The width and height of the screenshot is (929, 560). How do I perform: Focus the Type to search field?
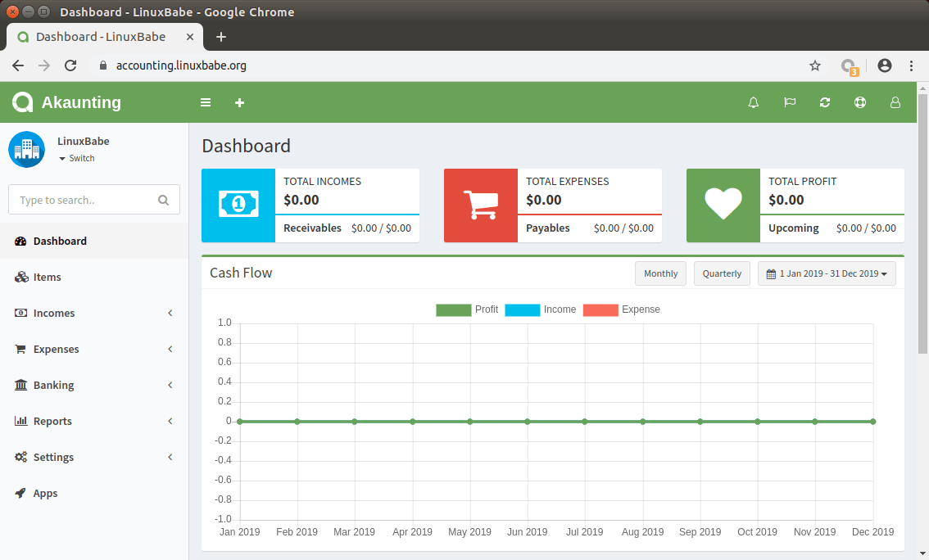coord(85,200)
